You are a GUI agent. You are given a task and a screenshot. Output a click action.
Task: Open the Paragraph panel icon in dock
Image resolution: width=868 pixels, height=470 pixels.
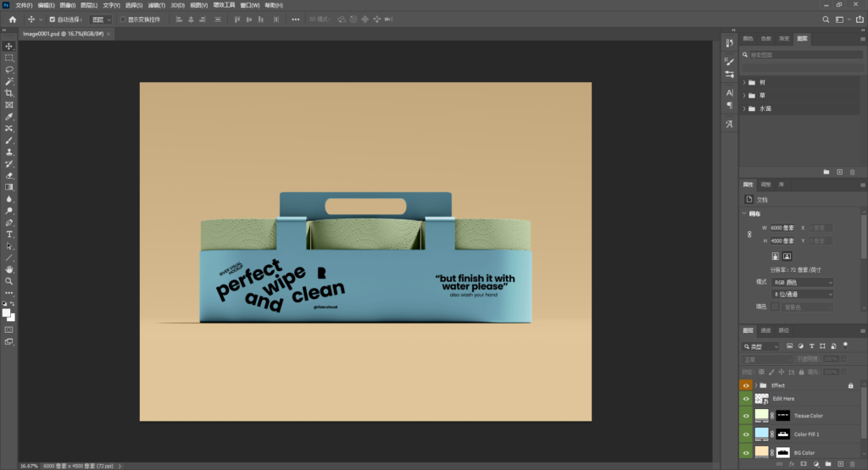730,105
